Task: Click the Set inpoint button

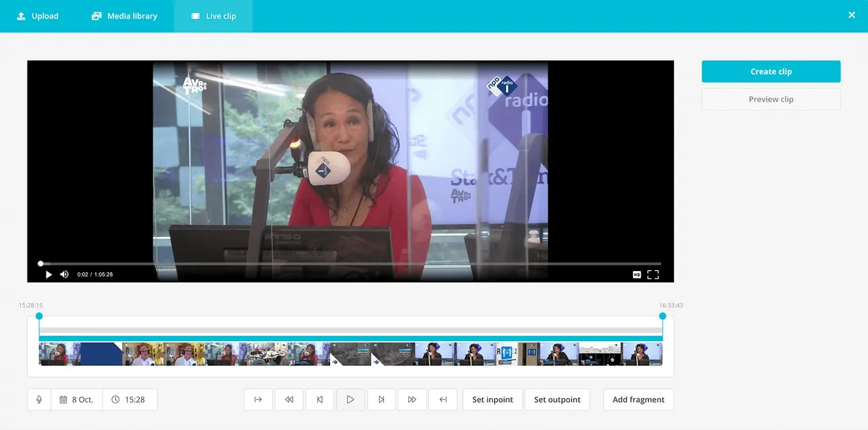Action: pos(493,400)
